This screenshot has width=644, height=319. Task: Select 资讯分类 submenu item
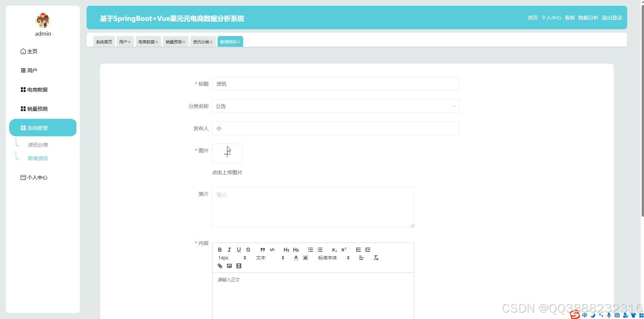coord(38,145)
